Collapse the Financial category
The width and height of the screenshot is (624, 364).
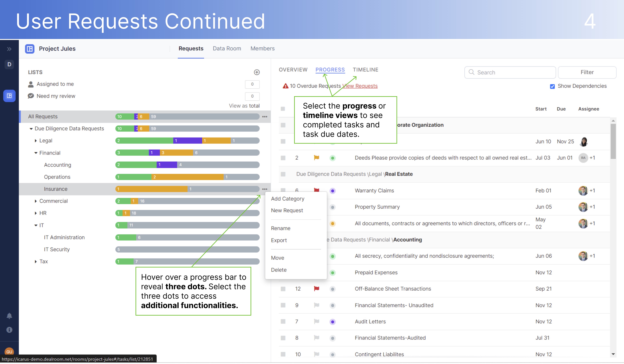pos(36,153)
